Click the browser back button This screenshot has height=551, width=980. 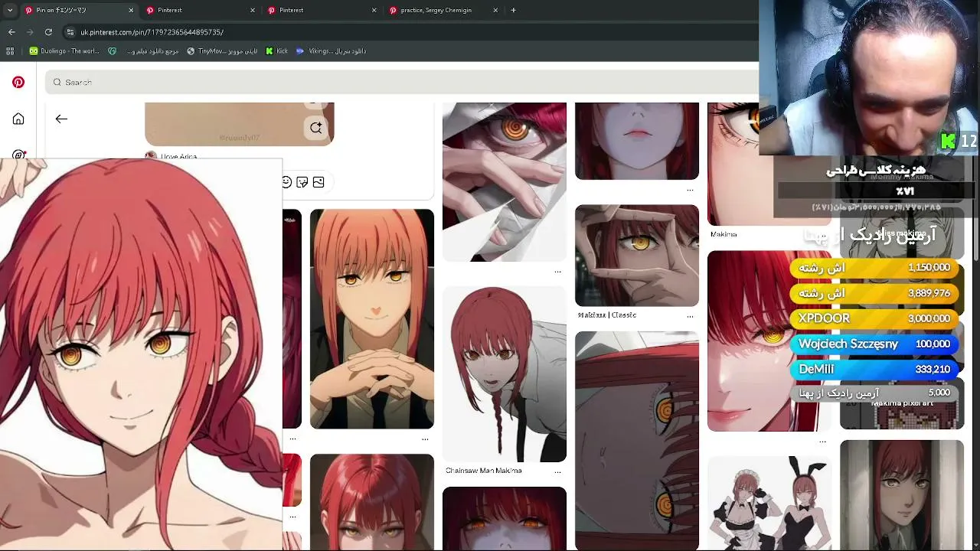pyautogui.click(x=11, y=32)
